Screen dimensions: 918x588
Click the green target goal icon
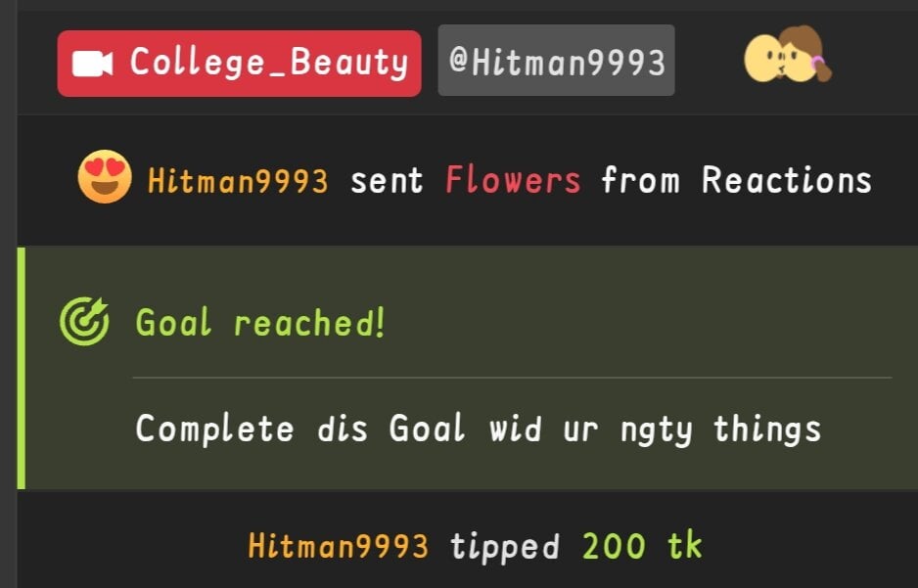tap(84, 321)
